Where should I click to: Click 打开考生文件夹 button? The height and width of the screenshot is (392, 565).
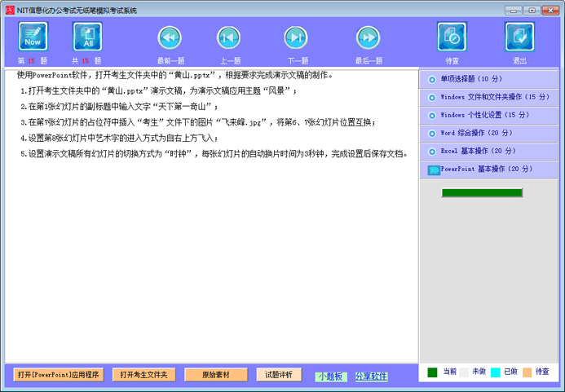(143, 375)
